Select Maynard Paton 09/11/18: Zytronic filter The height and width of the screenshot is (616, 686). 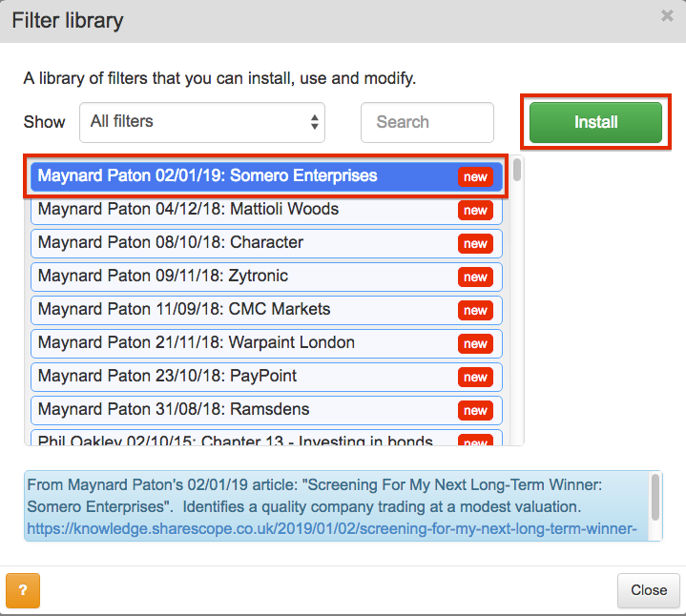tap(266, 277)
